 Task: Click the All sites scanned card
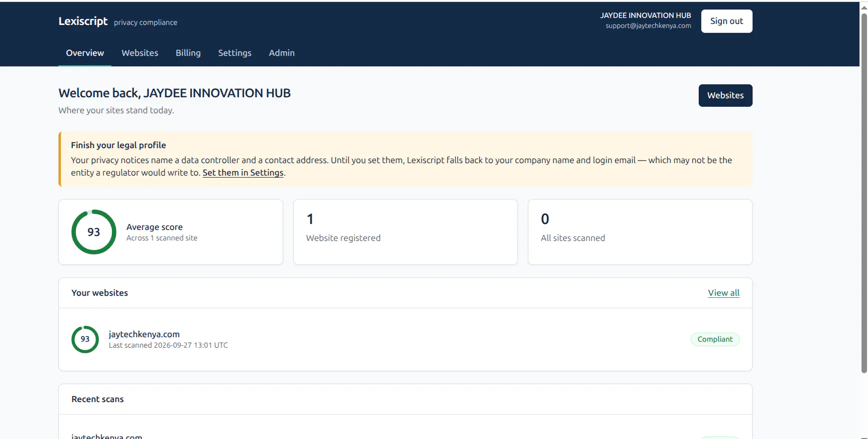click(x=640, y=232)
